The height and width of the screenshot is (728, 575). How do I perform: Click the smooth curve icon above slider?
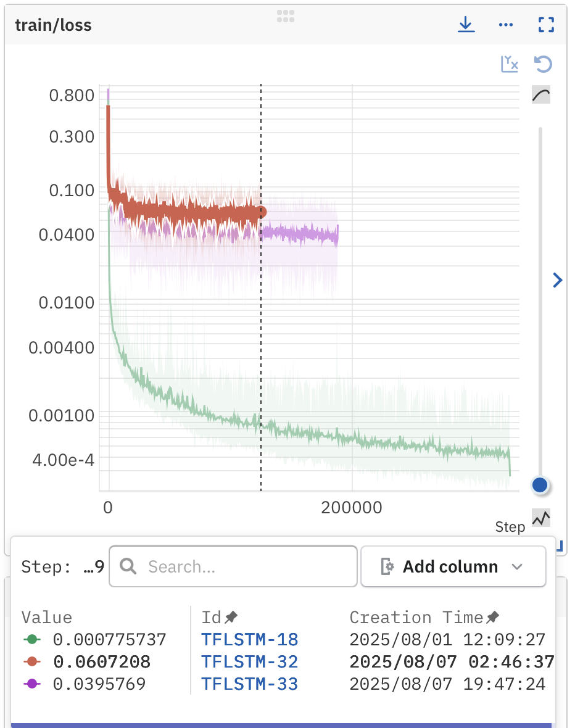click(540, 95)
